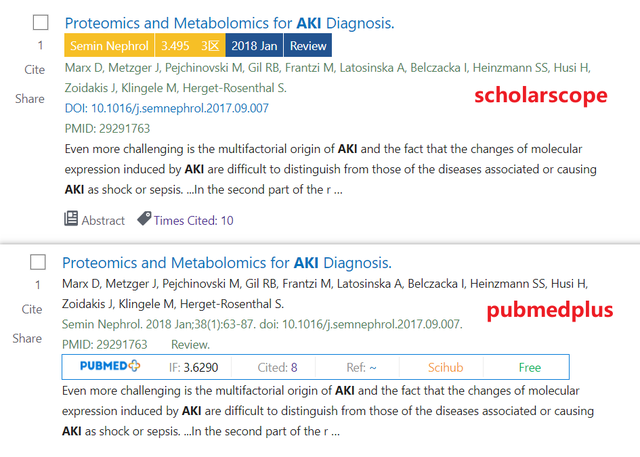This screenshot has width=640, height=457.
Task: Click Cite under the first result
Action: (x=34, y=70)
